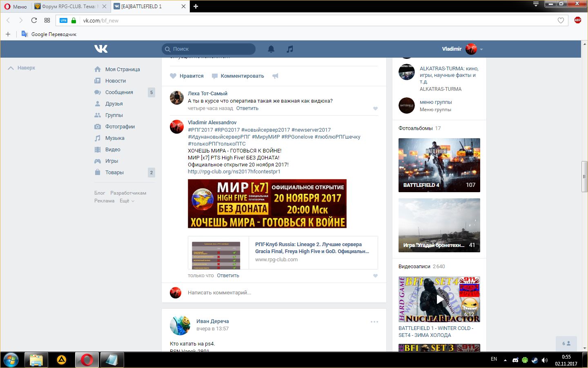Click the heart bookmark icon in address bar
Viewport: 588px width, 368px height.
pos(561,20)
